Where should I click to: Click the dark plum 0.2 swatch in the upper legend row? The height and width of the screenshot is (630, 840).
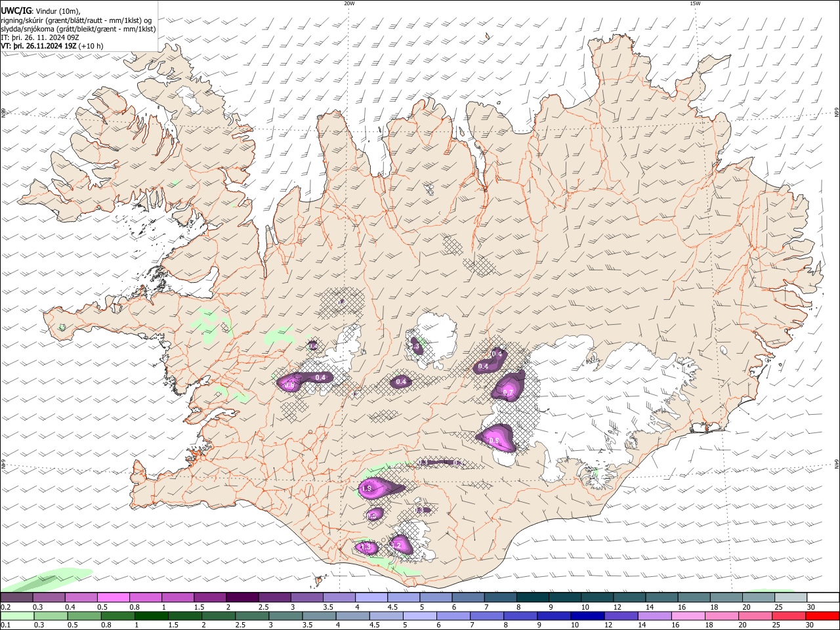pos(16,597)
